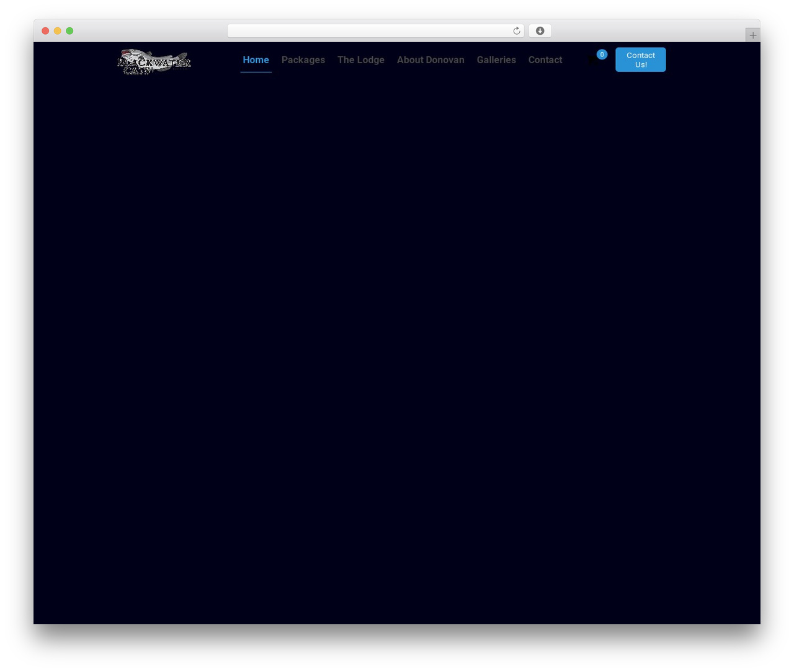This screenshot has width=794, height=672.
Task: Open the Galleries menu item
Action: point(496,60)
